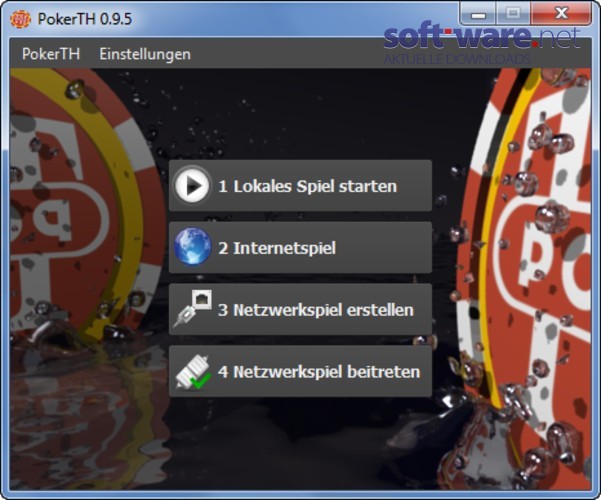Click the network cable create-game icon

point(192,309)
